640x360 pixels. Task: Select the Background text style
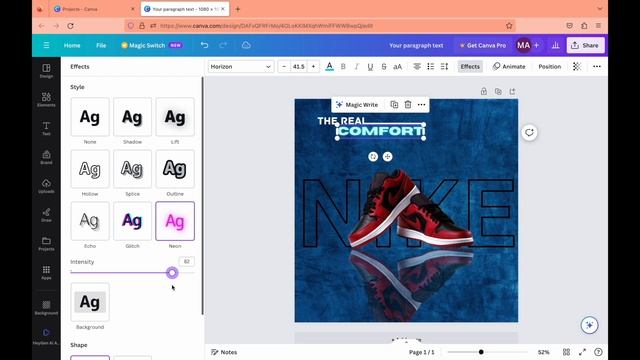[90, 302]
